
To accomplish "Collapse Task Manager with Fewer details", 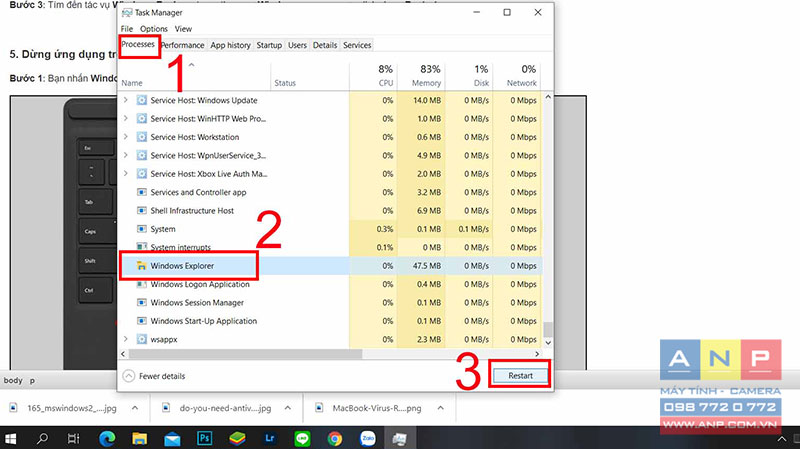I will pyautogui.click(x=155, y=376).
